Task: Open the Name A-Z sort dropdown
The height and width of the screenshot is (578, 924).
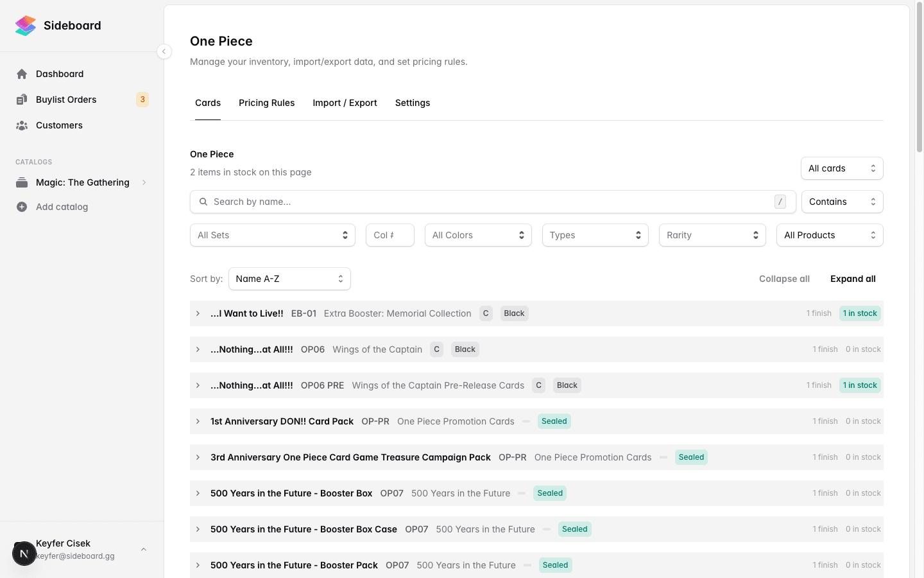Action: [x=289, y=279]
